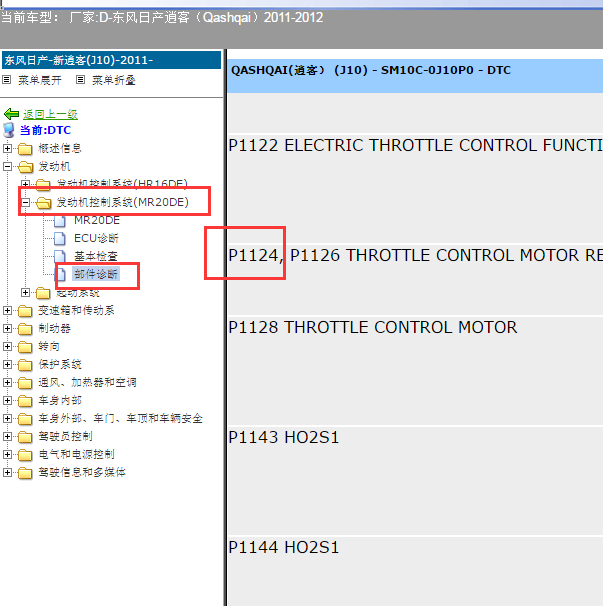Open the ECU诊断 tree item
Screen dimensions: 603x606
tap(96, 238)
